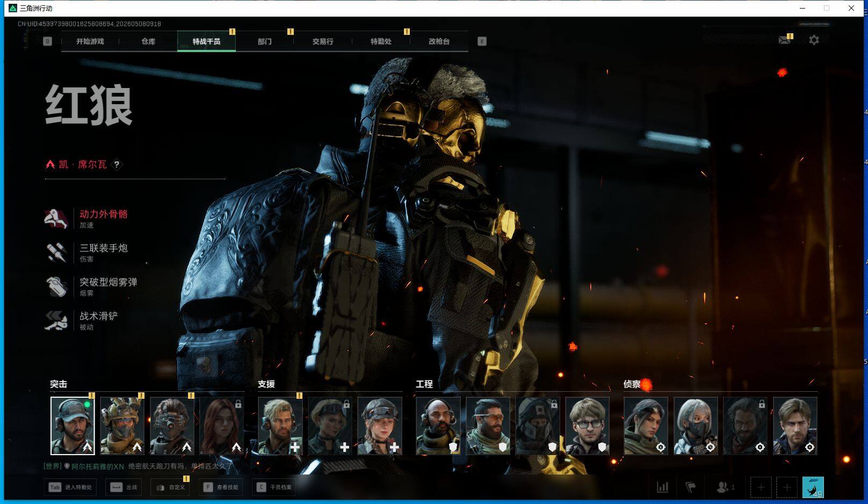Select the 工程 operator with black-framed glasses
The height and width of the screenshot is (504, 868).
[x=588, y=426]
